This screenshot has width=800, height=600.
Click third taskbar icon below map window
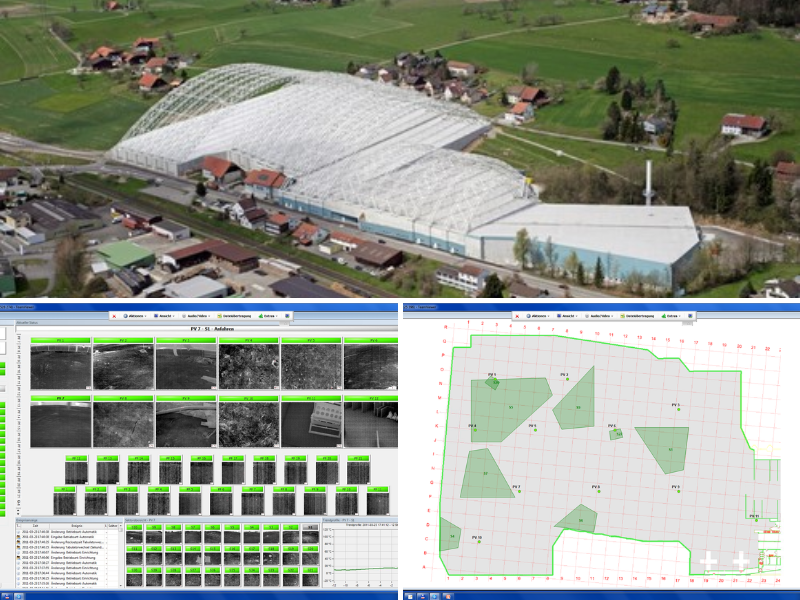(x=434, y=596)
